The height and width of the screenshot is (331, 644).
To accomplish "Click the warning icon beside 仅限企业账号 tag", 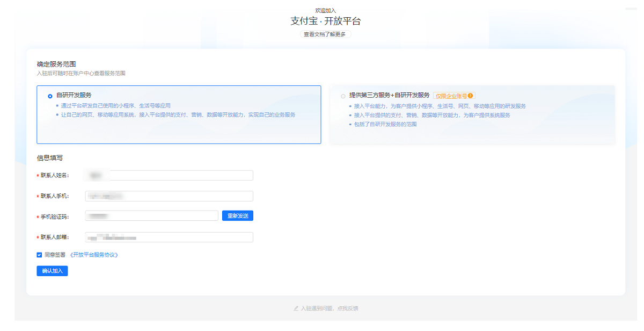I will point(471,95).
